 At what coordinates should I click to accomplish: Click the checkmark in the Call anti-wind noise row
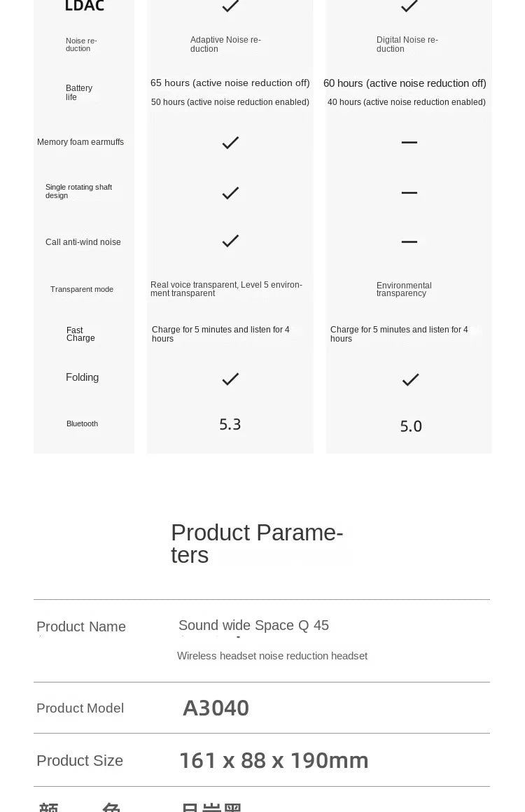(x=230, y=241)
